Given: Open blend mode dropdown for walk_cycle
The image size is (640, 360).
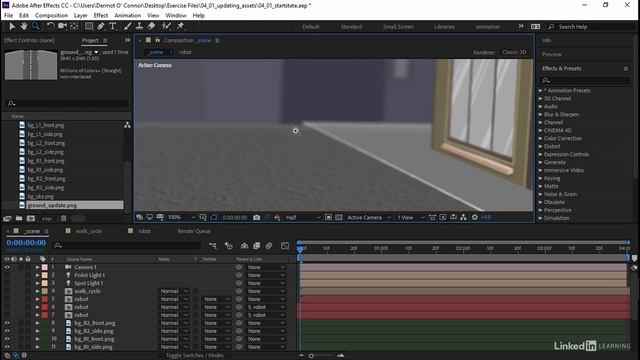Looking at the screenshot, I should click(174, 291).
